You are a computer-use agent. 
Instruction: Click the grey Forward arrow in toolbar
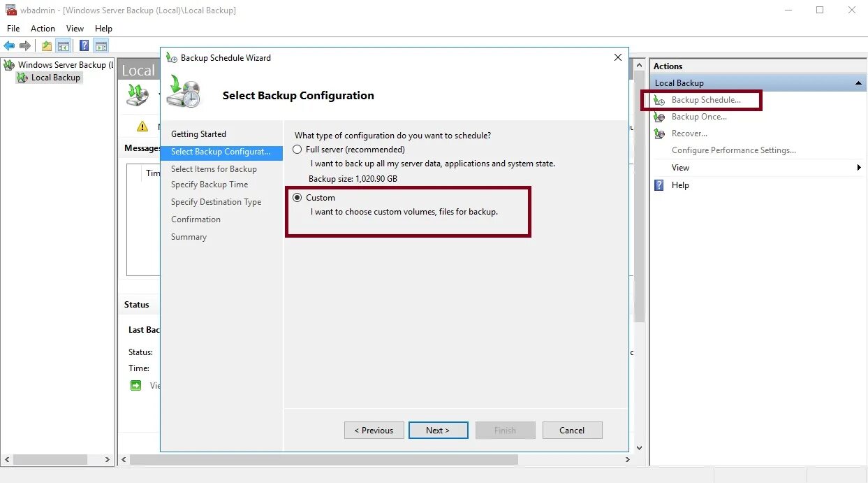pos(25,46)
